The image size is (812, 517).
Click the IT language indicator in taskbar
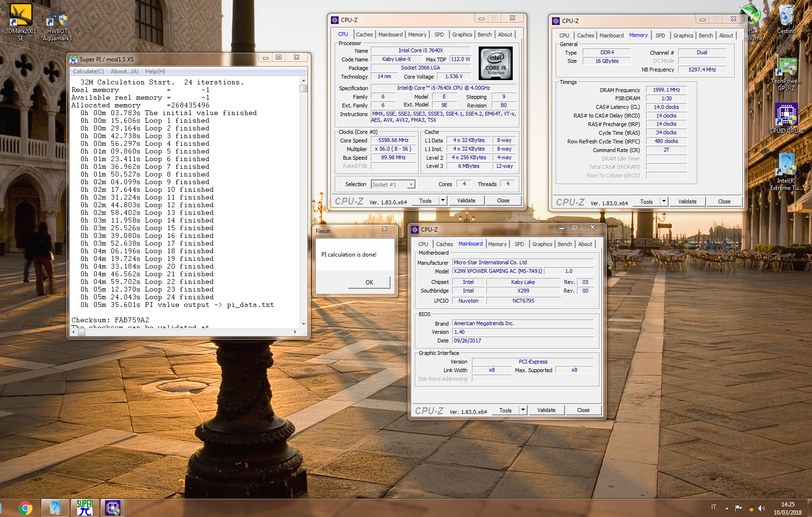pos(714,507)
